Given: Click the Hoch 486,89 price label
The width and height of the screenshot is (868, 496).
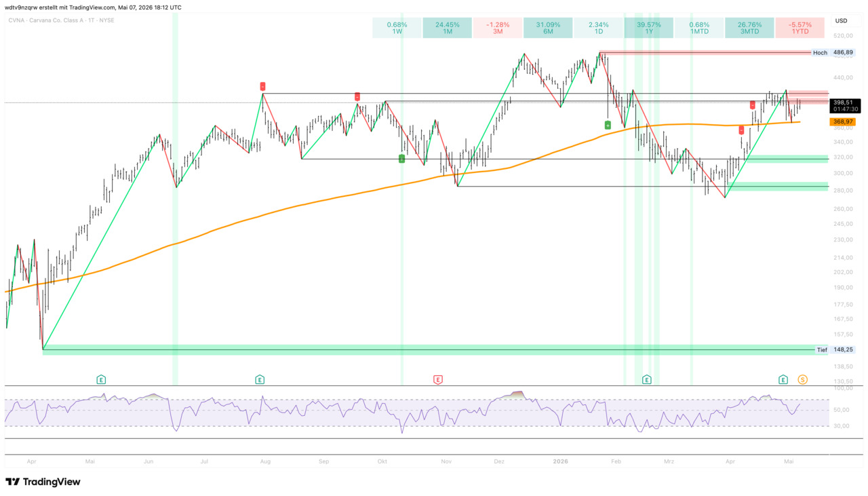Looking at the screenshot, I should click(833, 52).
